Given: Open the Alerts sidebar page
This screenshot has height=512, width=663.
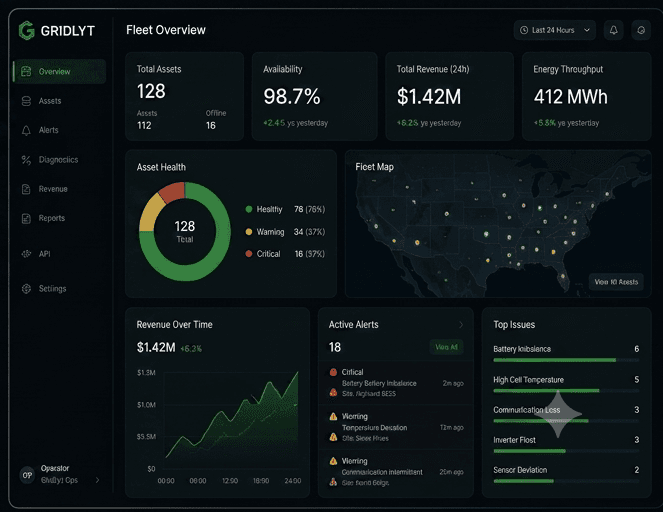Looking at the screenshot, I should point(49,130).
